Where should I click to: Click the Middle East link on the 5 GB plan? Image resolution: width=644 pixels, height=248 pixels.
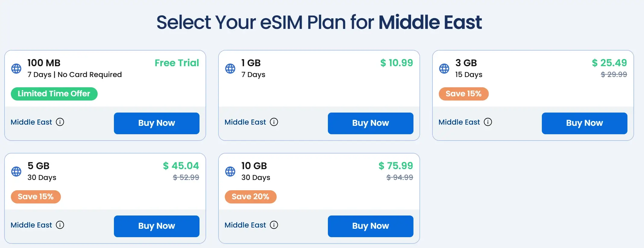coord(31,225)
